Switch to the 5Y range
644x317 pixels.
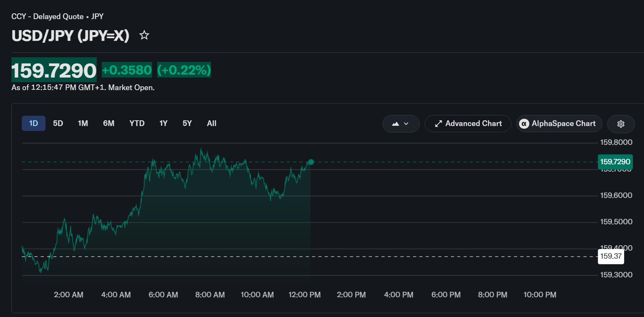coord(187,123)
